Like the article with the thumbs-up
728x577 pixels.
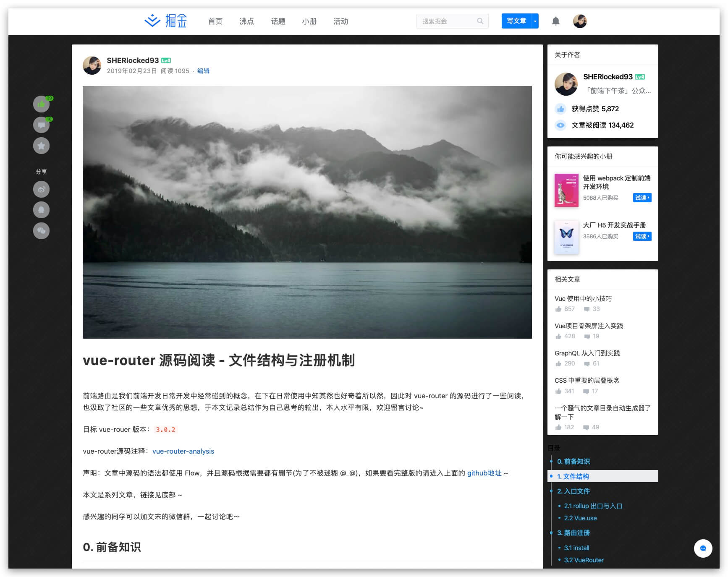[x=41, y=104]
